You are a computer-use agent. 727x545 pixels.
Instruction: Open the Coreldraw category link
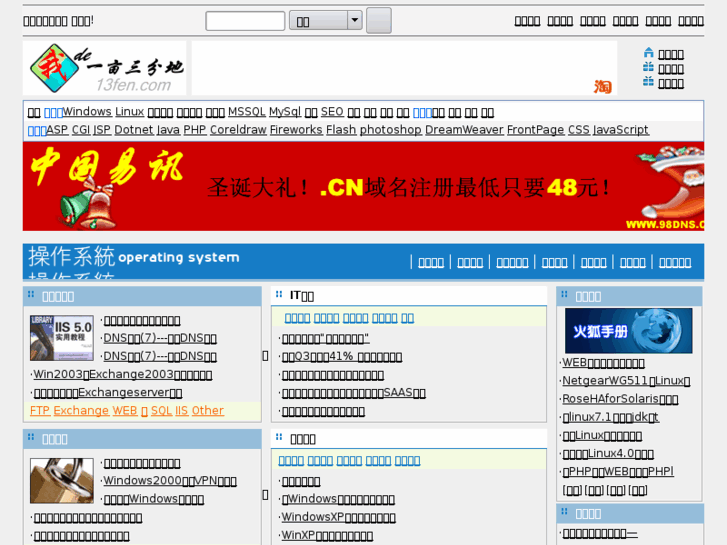point(238,130)
